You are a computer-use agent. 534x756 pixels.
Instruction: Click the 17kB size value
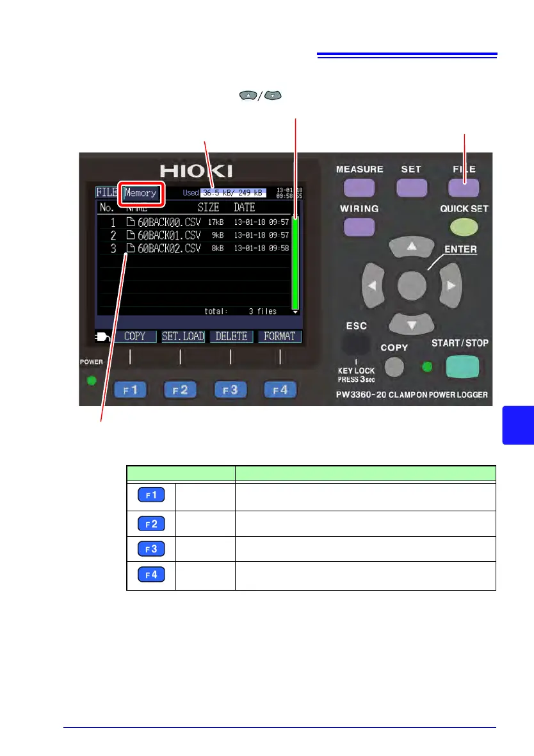tap(216, 222)
